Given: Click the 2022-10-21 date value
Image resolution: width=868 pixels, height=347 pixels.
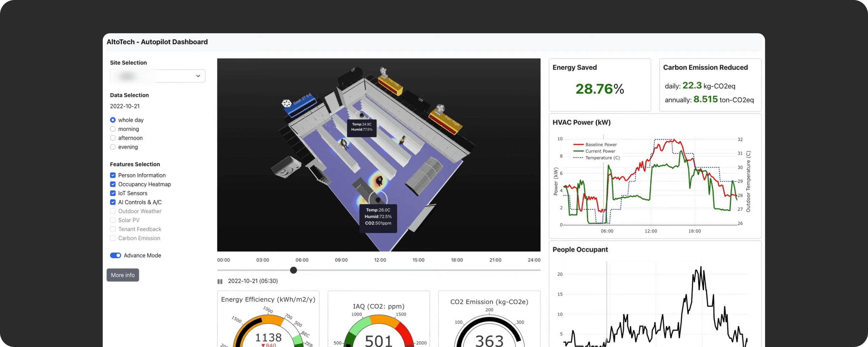Looking at the screenshot, I should click(x=125, y=106).
